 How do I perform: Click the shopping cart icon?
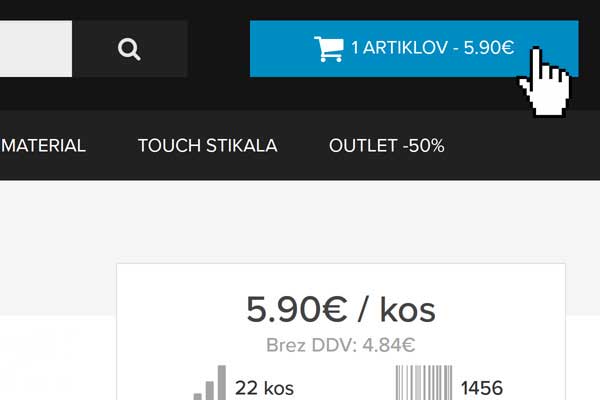click(x=329, y=49)
